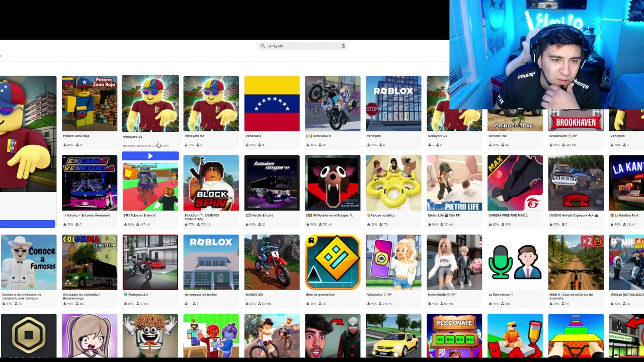Open the BlockSpin game thumbnail
This screenshot has width=644, height=362.
coord(211,183)
